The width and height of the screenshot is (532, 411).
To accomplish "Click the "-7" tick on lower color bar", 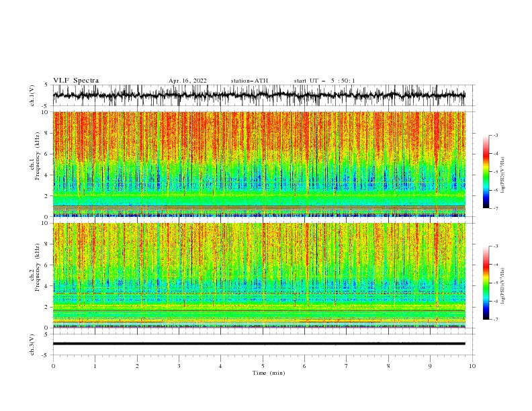I will pyautogui.click(x=495, y=320).
